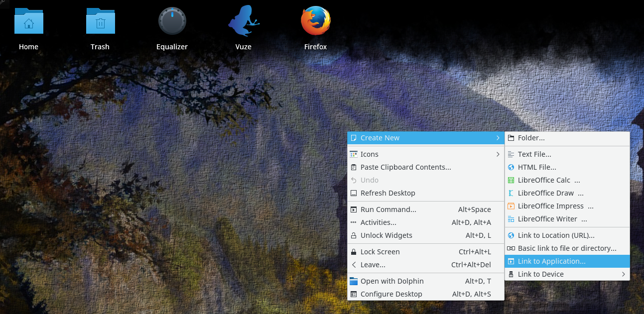Click the Alt+D, T shortcut text
Screen dimensions: 644x314
pos(478,281)
